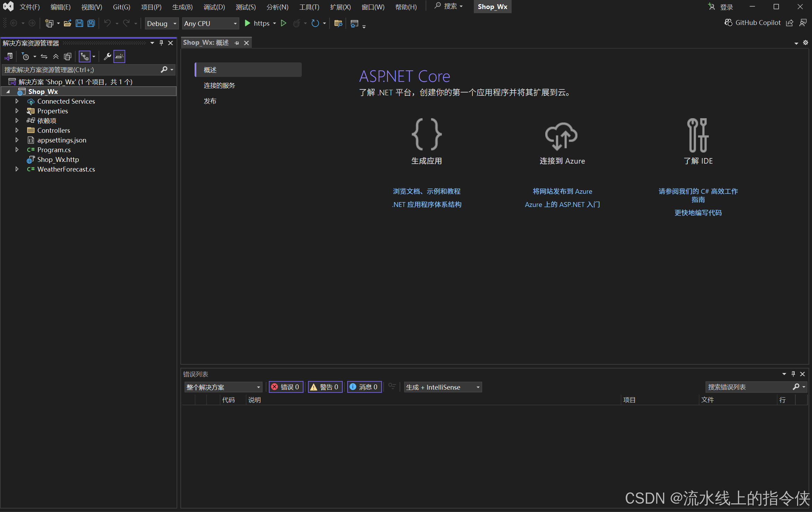The image size is (812, 512).
Task: Click the Open File toolbar icon
Action: pyautogui.click(x=67, y=23)
